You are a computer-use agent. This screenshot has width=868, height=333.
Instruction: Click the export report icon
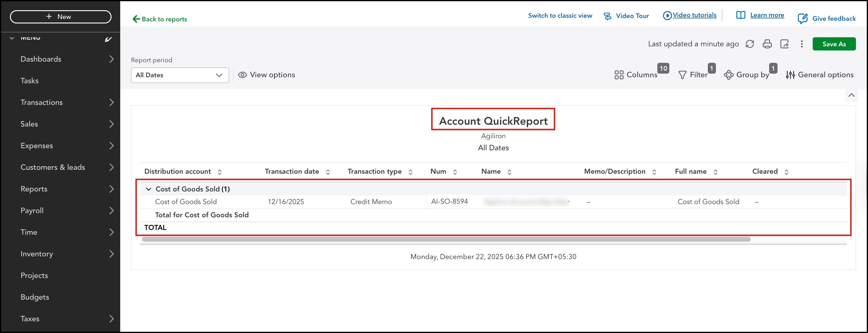coord(784,44)
